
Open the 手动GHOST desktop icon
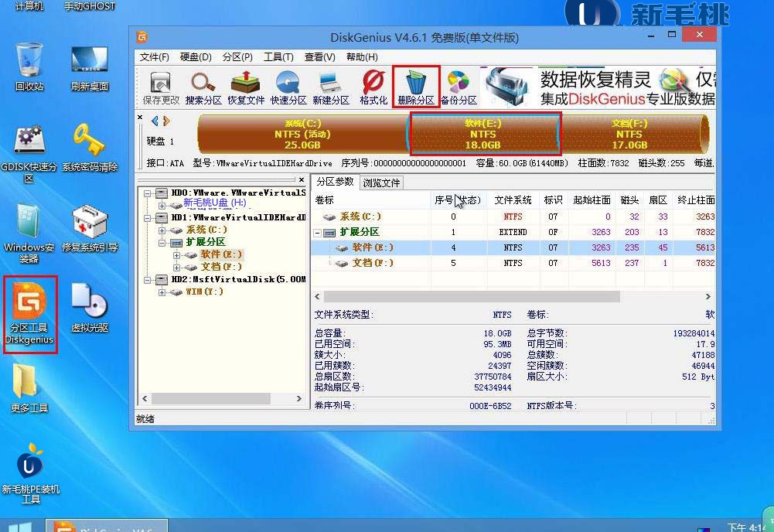pos(90,6)
